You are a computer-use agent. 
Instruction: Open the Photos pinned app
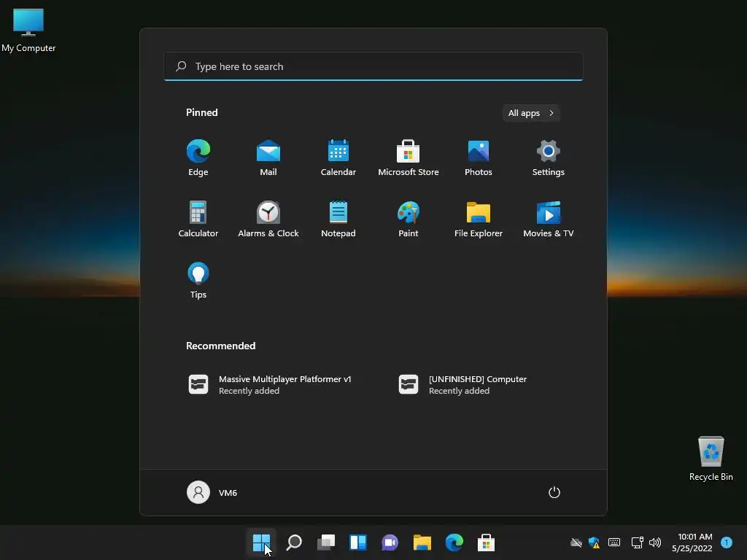point(479,157)
